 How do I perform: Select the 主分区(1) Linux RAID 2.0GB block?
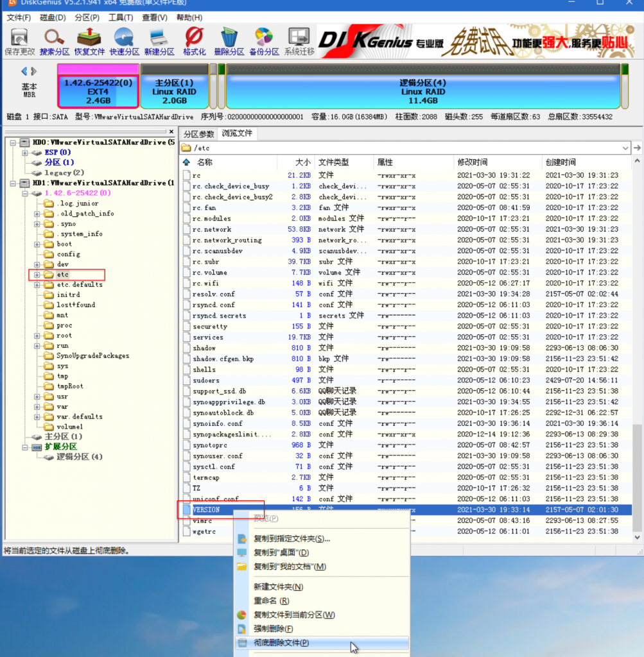click(175, 86)
